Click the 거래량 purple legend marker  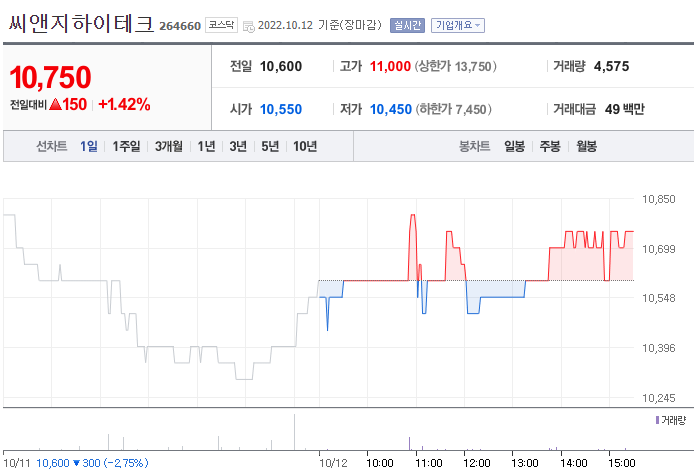click(x=657, y=420)
